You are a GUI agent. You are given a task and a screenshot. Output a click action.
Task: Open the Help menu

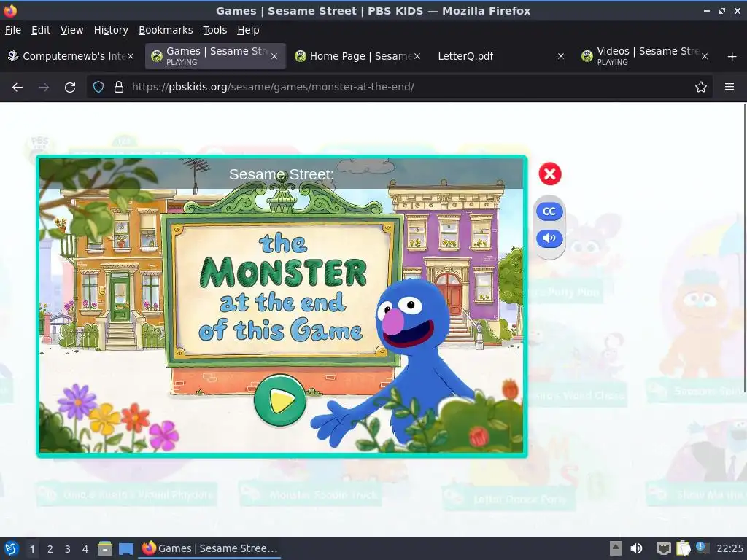point(248,30)
